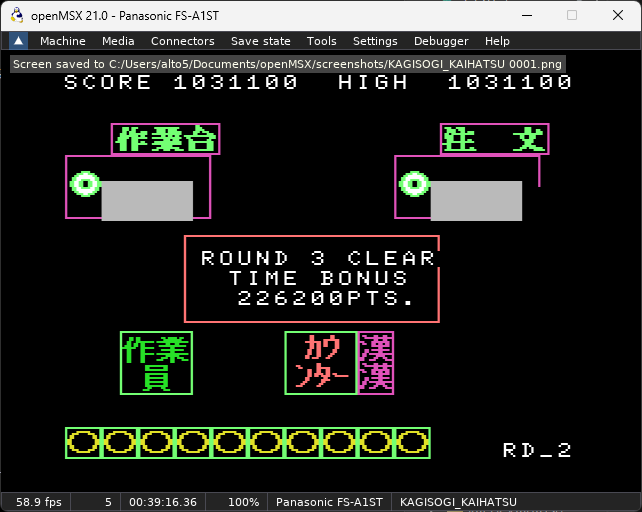Viewport: 642px width, 512px height.
Task: Collapse the menu bar with the triangle arrow
Action: (18, 41)
